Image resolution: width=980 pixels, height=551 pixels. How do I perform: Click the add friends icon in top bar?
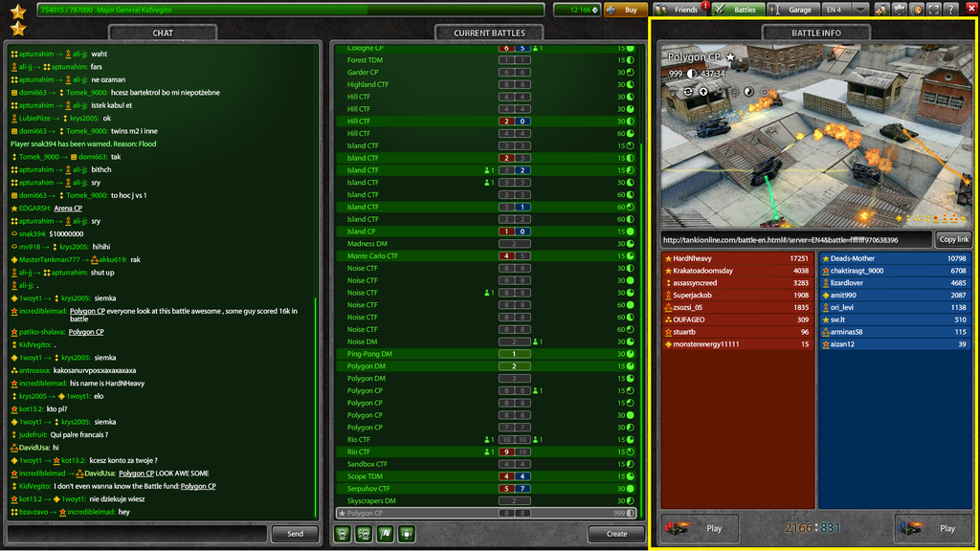(882, 10)
